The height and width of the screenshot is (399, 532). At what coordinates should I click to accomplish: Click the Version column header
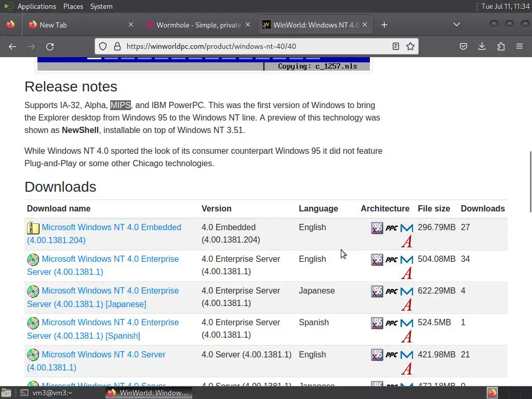click(217, 209)
